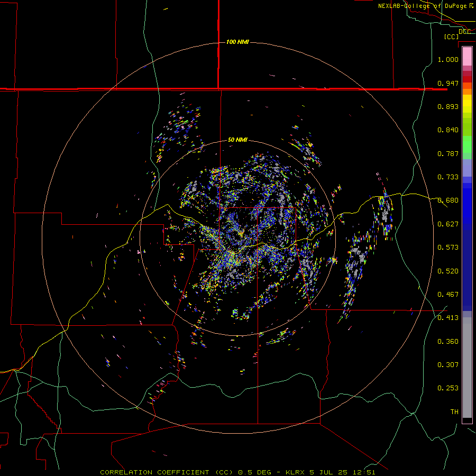
Task: Click the TH legend label
Action: click(454, 412)
